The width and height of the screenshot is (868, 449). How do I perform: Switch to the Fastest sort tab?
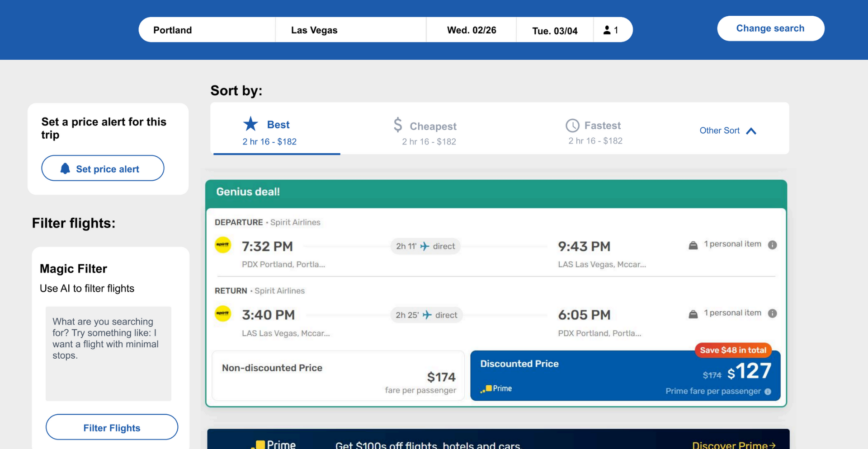(595, 132)
